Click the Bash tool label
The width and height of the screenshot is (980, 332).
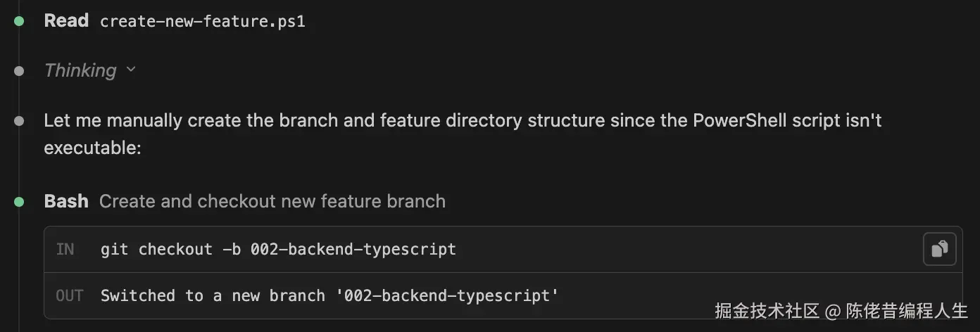[x=66, y=202]
